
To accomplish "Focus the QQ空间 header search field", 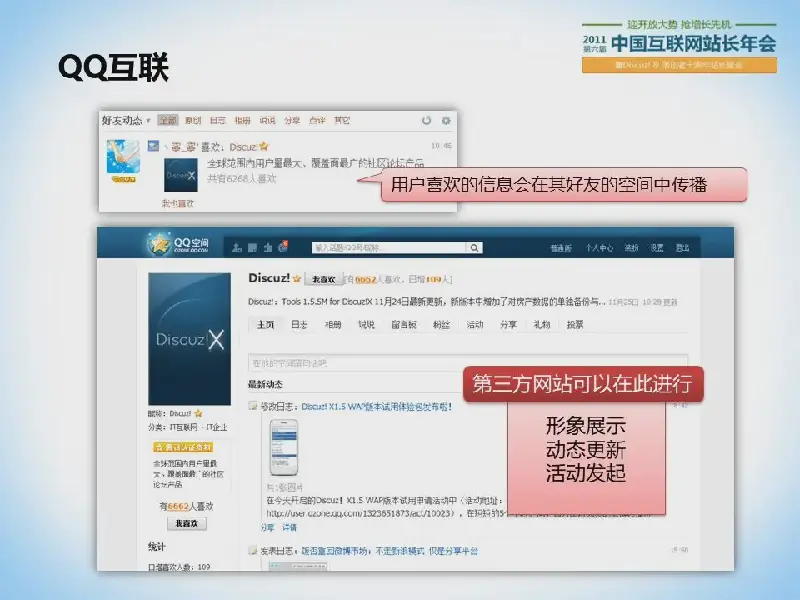I will pos(390,247).
